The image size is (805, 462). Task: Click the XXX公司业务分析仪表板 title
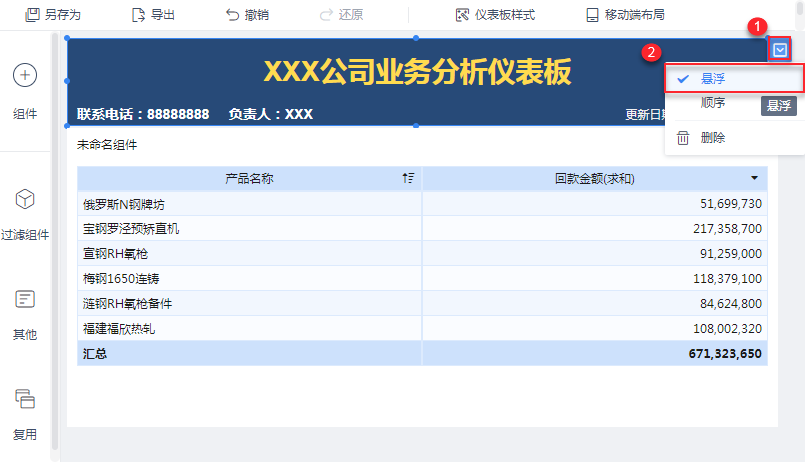pos(417,71)
